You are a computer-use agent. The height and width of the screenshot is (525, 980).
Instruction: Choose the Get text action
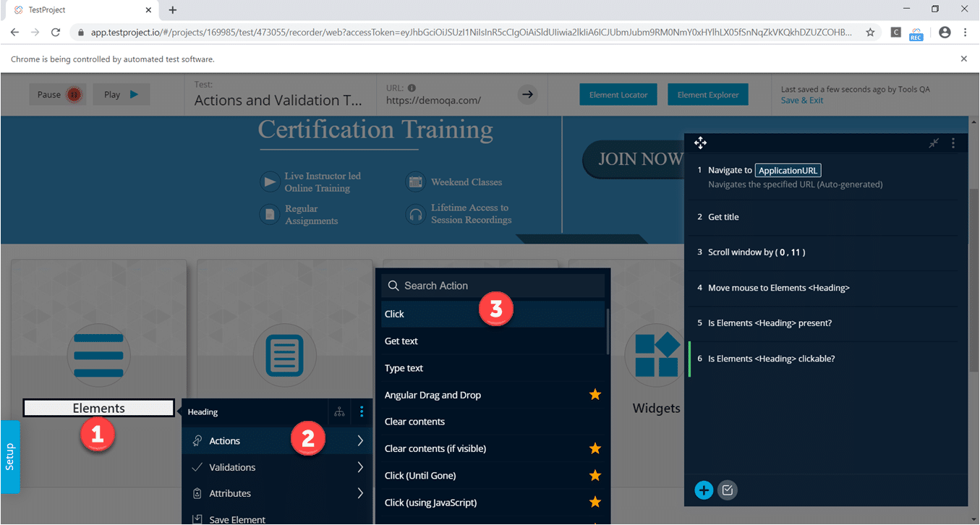493,341
